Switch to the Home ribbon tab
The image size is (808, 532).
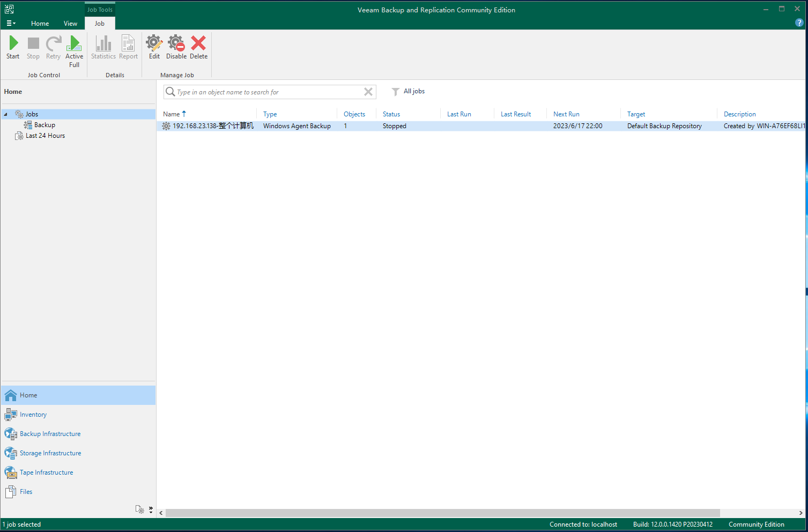(40, 24)
